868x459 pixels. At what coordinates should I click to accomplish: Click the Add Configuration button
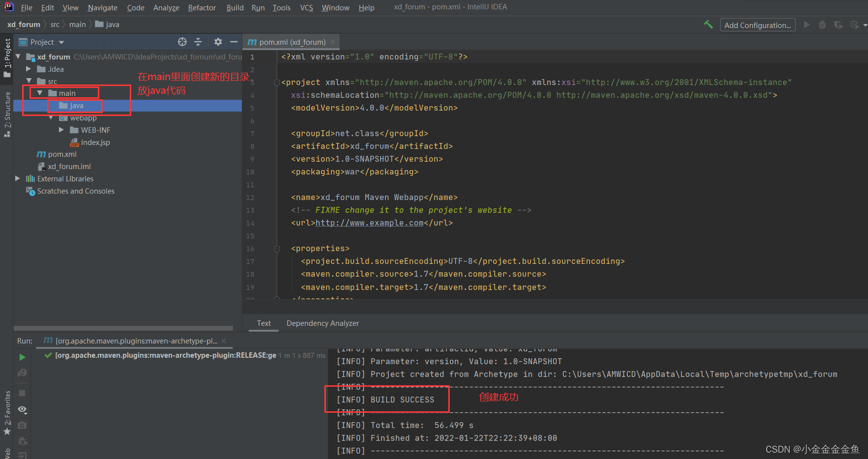(757, 25)
